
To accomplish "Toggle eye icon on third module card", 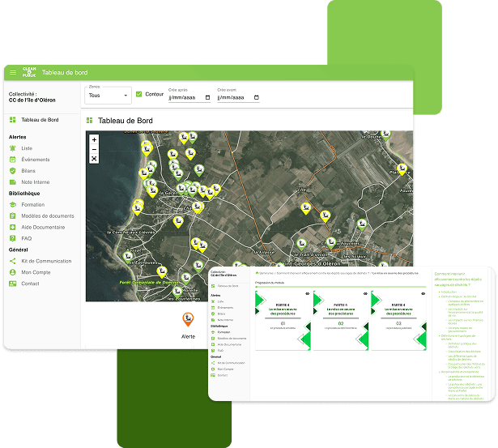I will [x=423, y=293].
